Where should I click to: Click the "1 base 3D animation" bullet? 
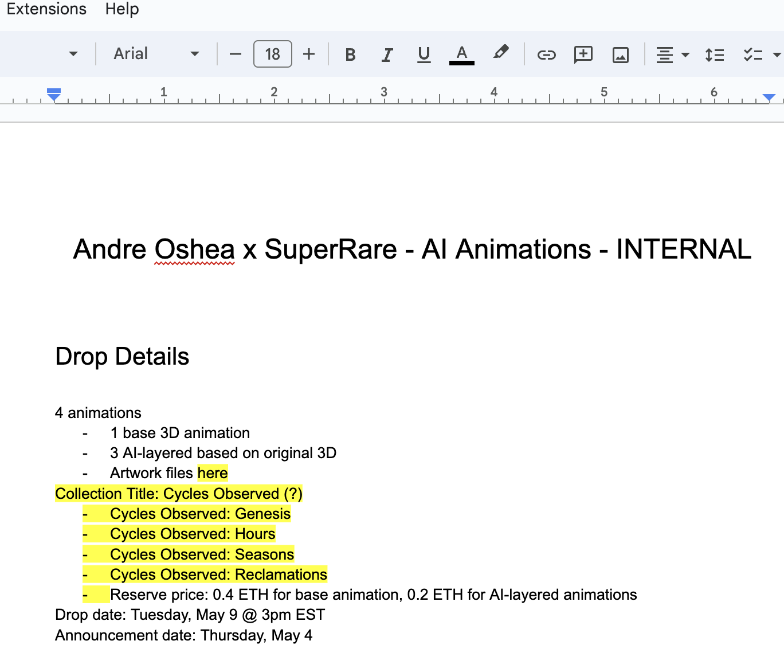180,433
